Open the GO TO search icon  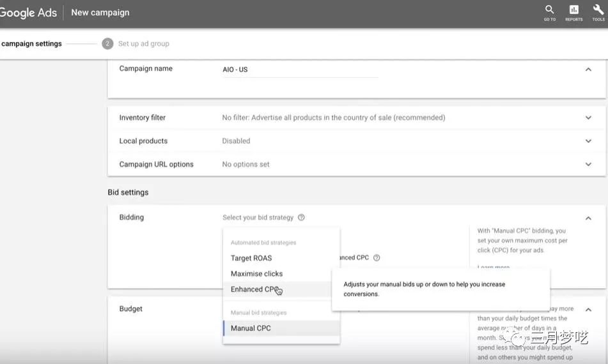[x=549, y=11]
